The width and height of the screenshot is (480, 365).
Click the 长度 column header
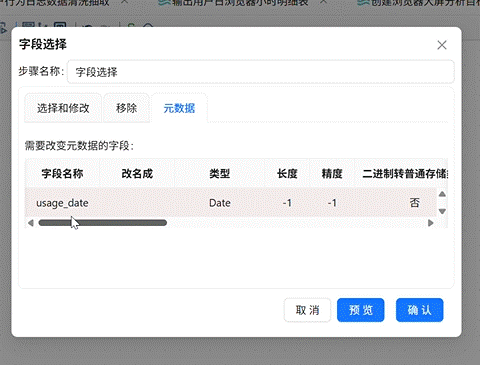click(x=287, y=173)
